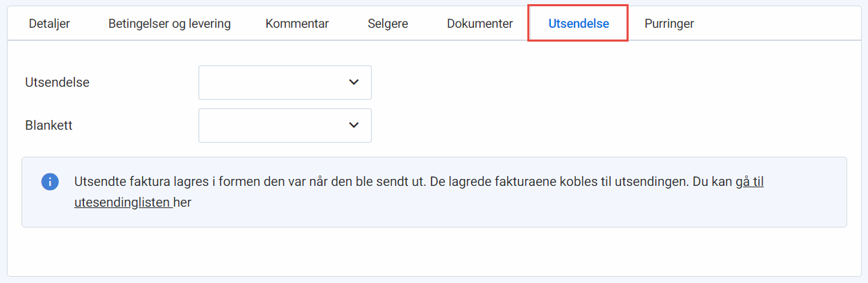Go to the Selgere tab
The image size is (868, 283).
(x=388, y=24)
